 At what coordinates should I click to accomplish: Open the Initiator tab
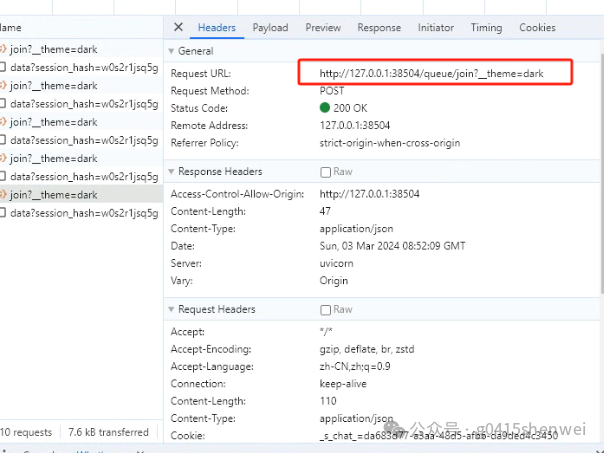[x=436, y=28]
